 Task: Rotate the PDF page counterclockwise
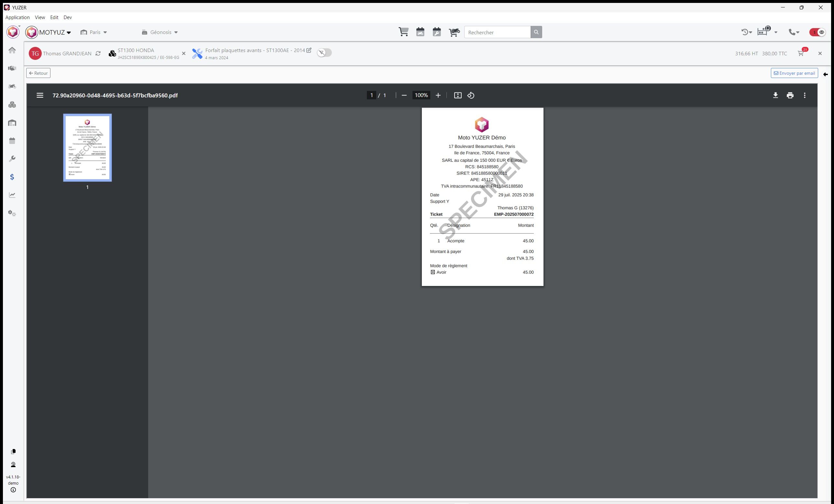[x=471, y=95]
